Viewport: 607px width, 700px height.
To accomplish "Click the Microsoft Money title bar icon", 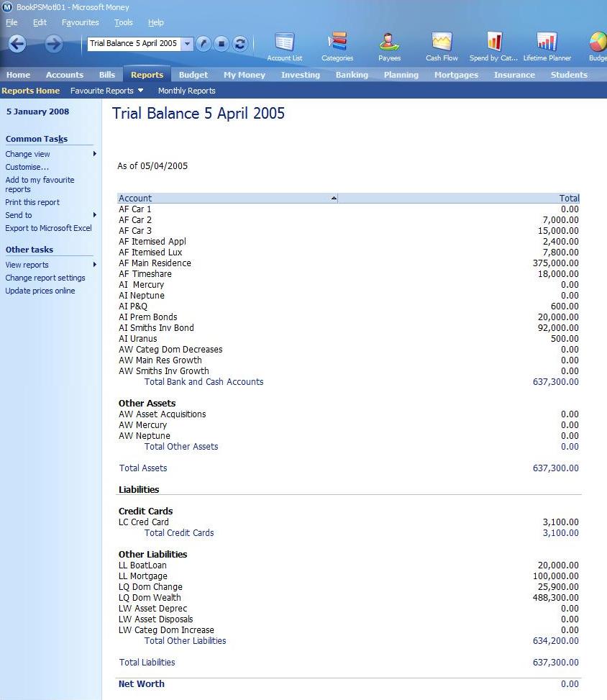I will (7, 7).
